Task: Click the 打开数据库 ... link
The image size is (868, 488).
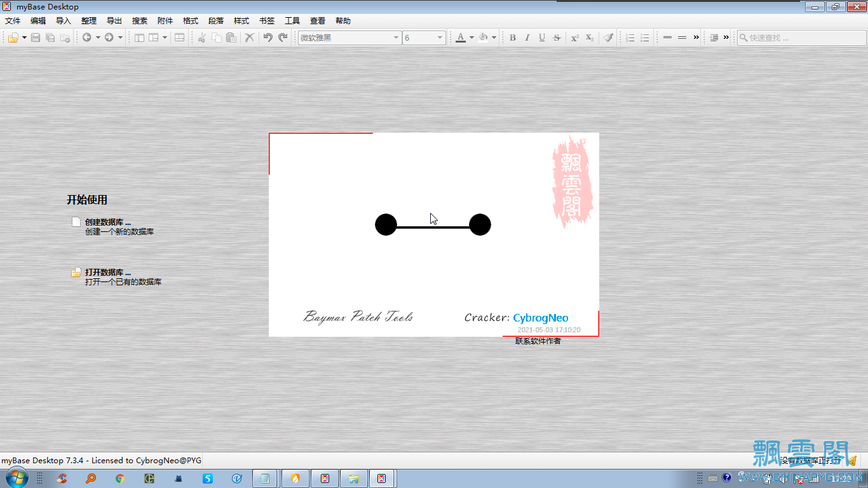Action: (108, 272)
